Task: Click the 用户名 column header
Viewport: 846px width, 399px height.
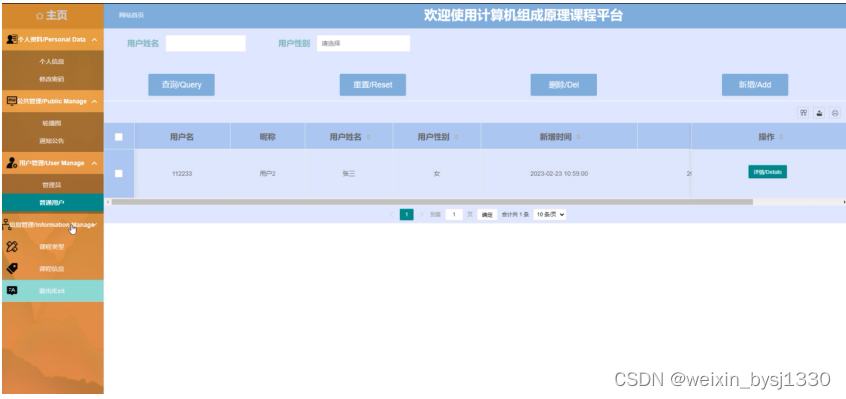Action: coord(182,137)
